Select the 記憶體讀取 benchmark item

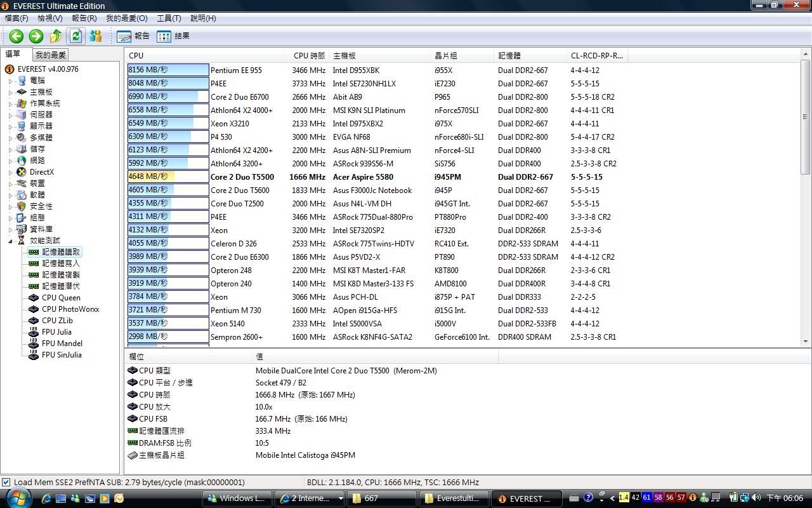61,252
